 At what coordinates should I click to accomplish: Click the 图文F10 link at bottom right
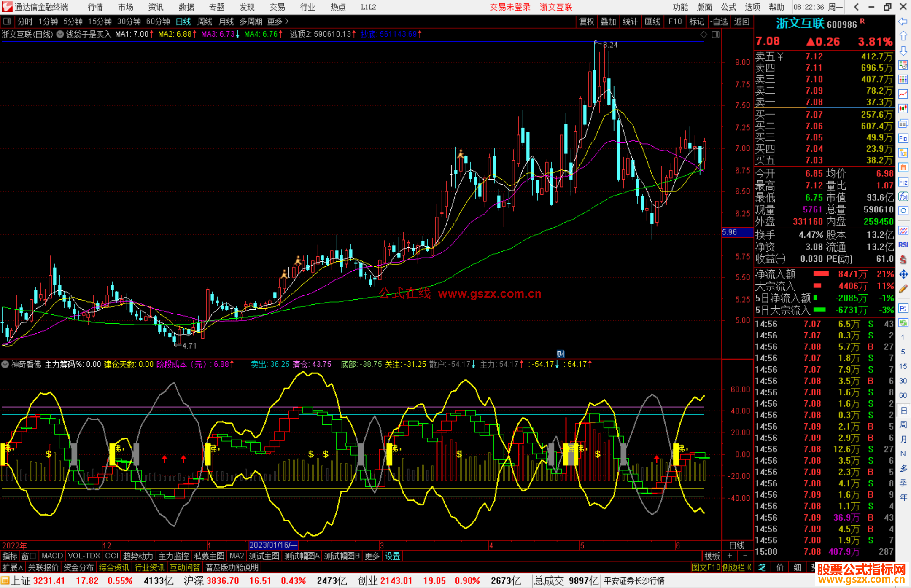click(706, 568)
